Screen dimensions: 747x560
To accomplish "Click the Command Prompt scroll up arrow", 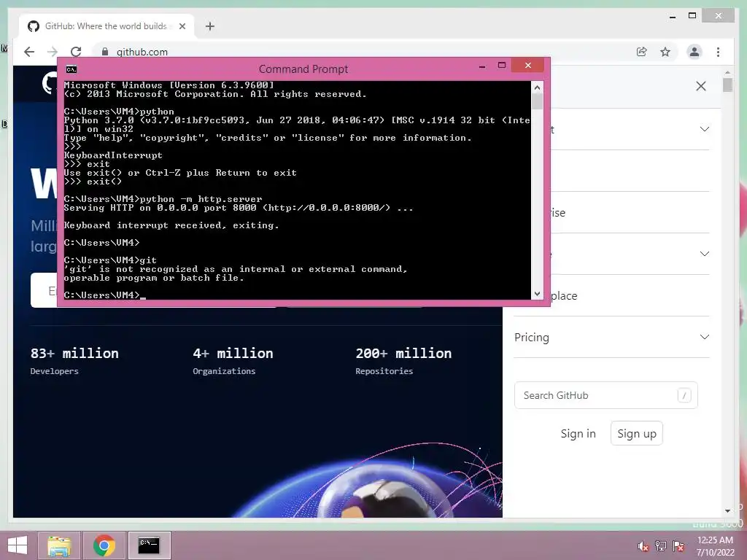I will pyautogui.click(x=537, y=87).
